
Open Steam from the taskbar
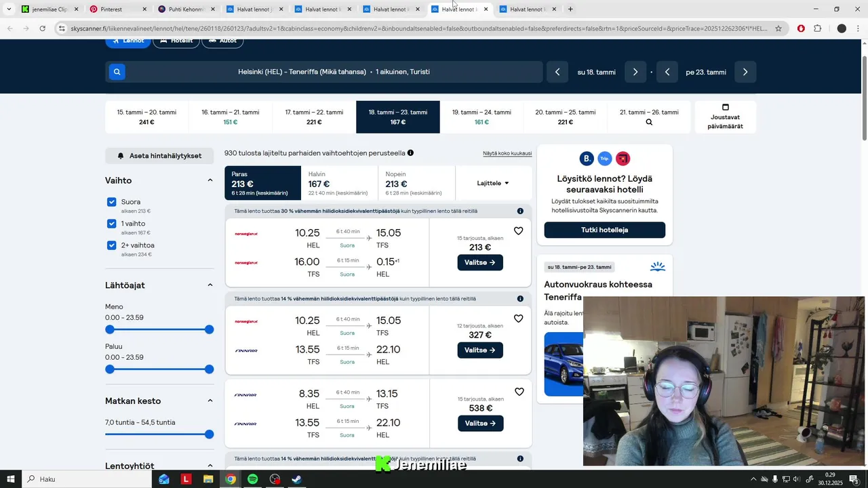click(x=296, y=479)
